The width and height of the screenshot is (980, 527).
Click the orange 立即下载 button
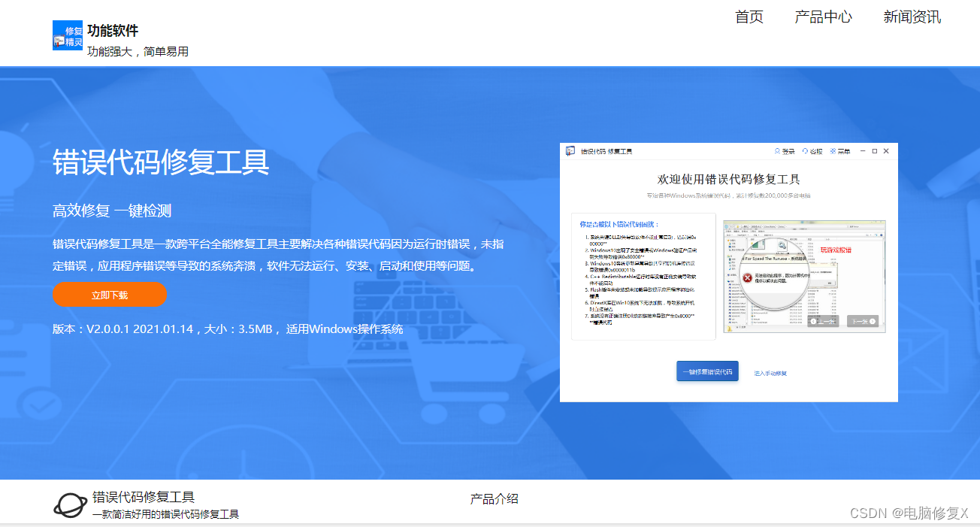pyautogui.click(x=110, y=295)
